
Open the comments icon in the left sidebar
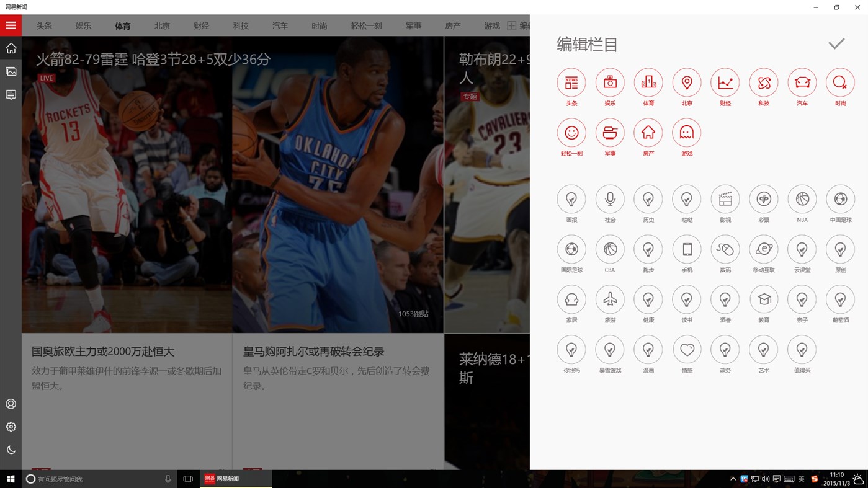pyautogui.click(x=11, y=95)
